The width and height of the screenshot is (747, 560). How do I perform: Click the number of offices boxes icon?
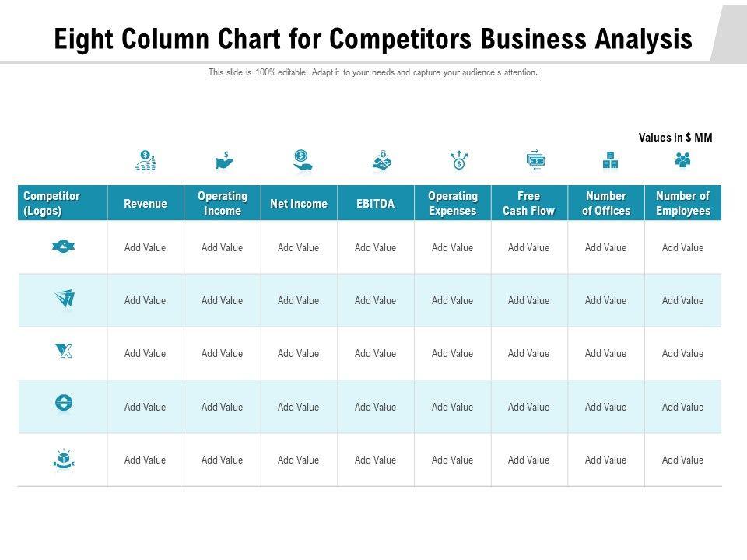pyautogui.click(x=610, y=161)
